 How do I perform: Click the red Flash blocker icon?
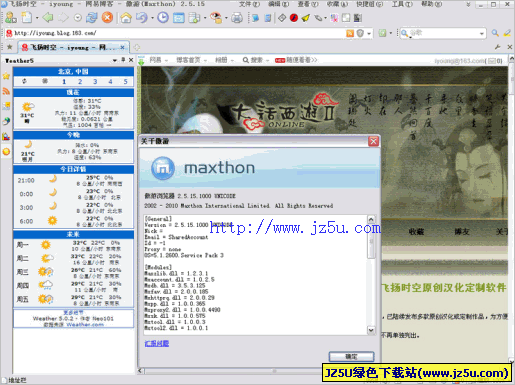[x=294, y=18]
